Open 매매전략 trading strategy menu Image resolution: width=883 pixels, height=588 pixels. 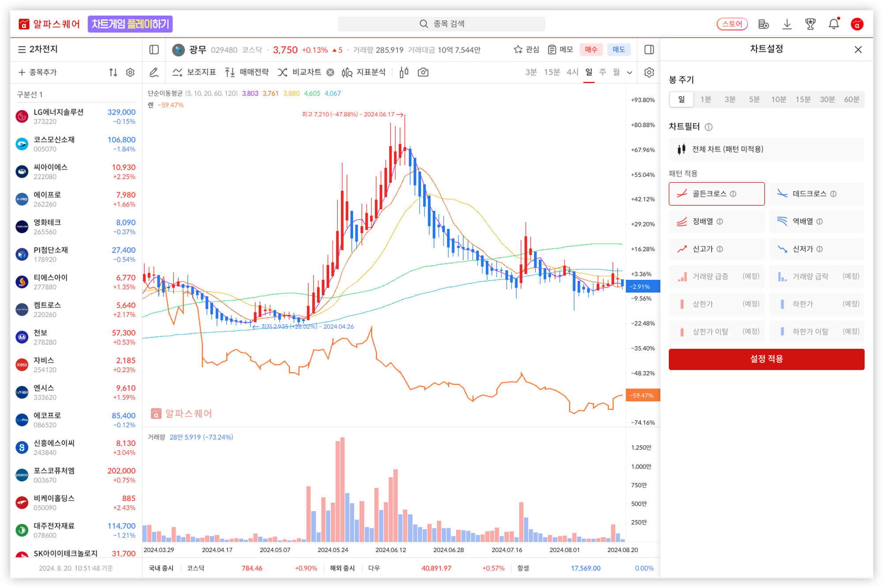(x=247, y=72)
